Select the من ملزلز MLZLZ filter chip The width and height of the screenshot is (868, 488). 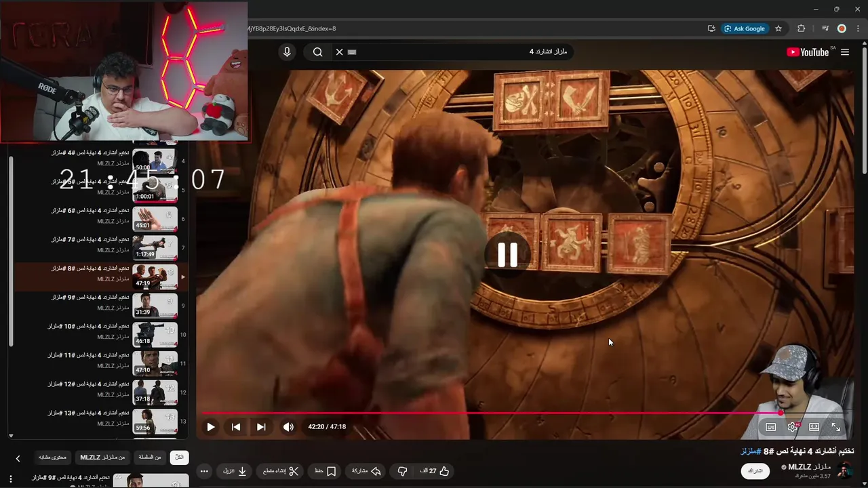tap(102, 457)
